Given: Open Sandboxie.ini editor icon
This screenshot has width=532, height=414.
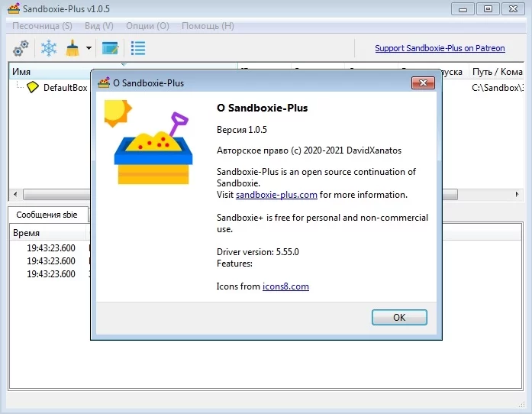Looking at the screenshot, I should [110, 48].
